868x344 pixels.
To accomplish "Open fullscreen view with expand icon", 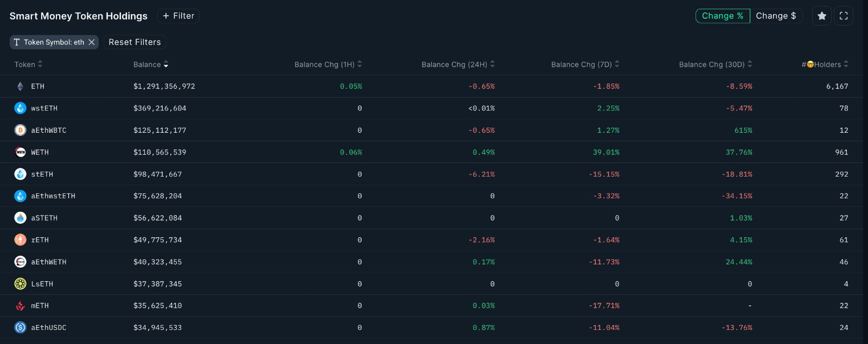I will click(844, 16).
